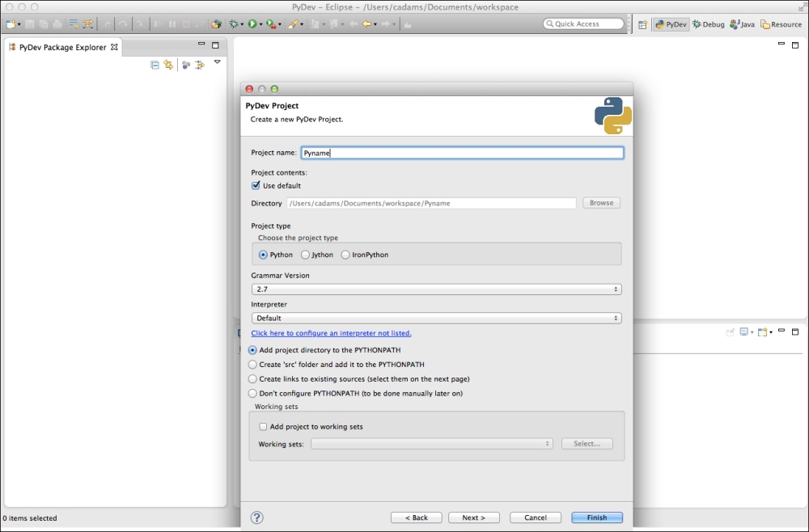Select Add project directory to the PYTHONPATH
Image resolution: width=809 pixels, height=532 pixels.
(252, 350)
